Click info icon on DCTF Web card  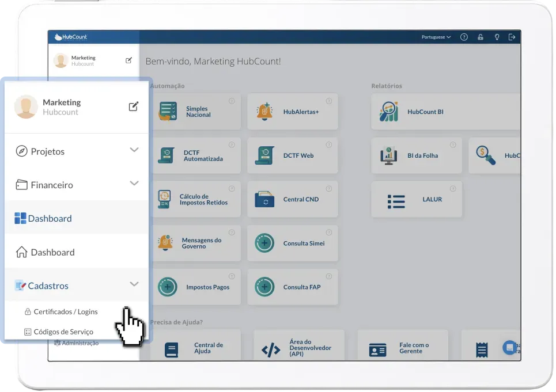click(329, 145)
